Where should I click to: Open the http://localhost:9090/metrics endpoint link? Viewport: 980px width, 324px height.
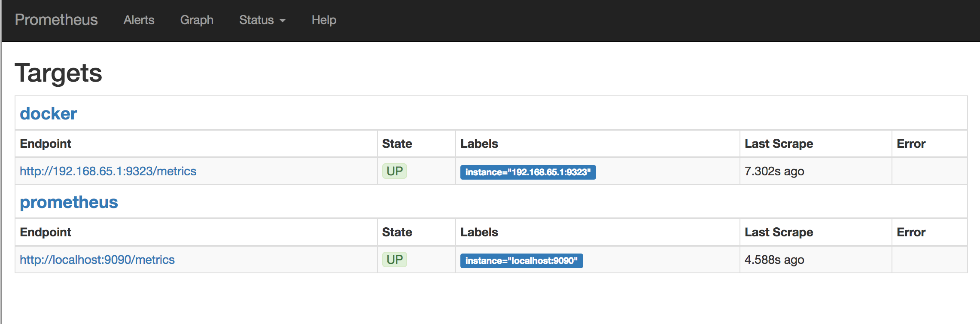[97, 260]
